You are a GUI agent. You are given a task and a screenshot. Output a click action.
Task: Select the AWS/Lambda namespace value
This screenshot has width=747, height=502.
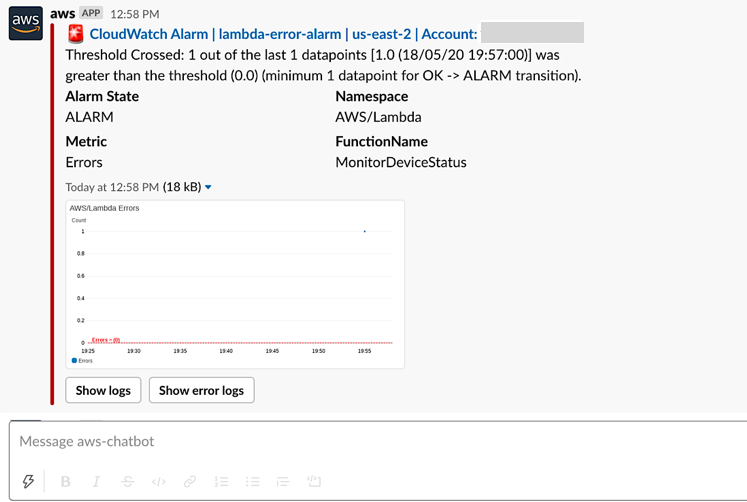378,117
